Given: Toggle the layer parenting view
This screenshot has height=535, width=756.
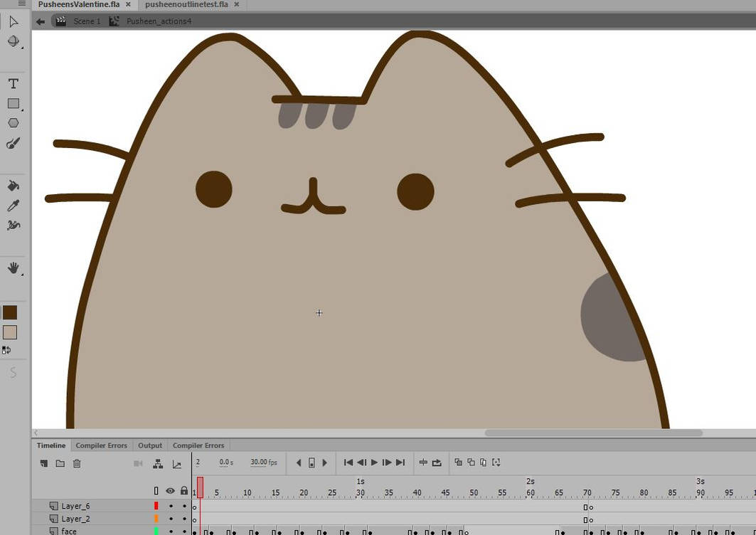Looking at the screenshot, I should (x=158, y=464).
